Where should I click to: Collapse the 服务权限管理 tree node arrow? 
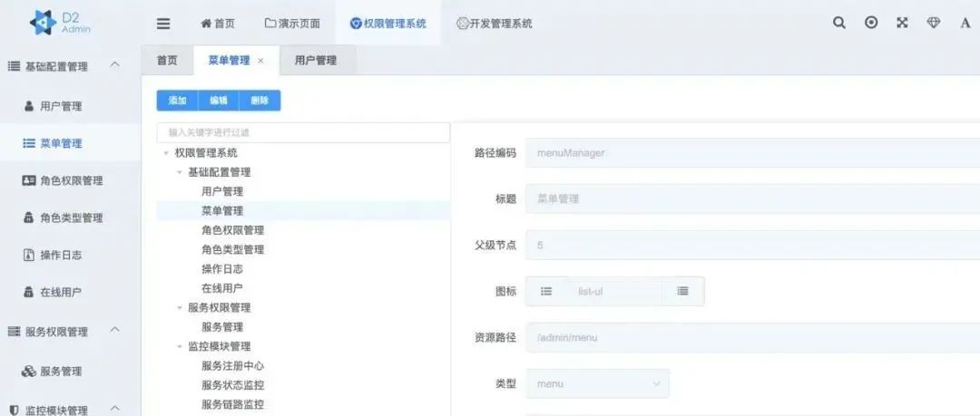point(180,308)
